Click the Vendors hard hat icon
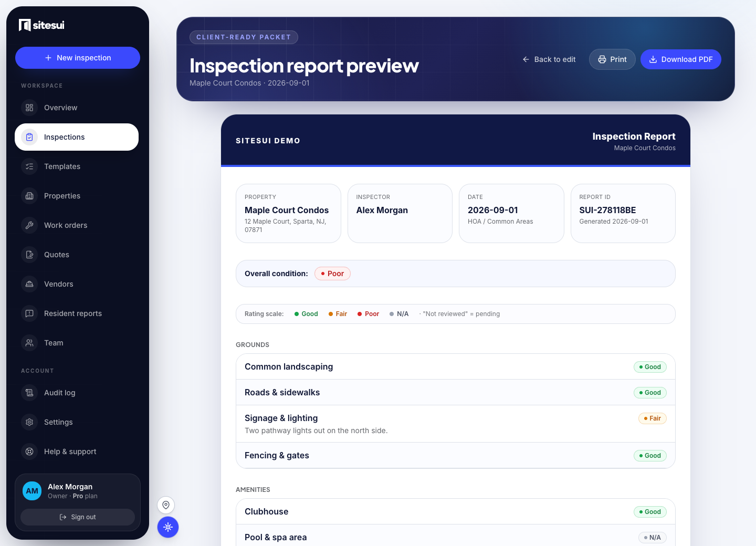The width and height of the screenshot is (756, 546). point(29,284)
